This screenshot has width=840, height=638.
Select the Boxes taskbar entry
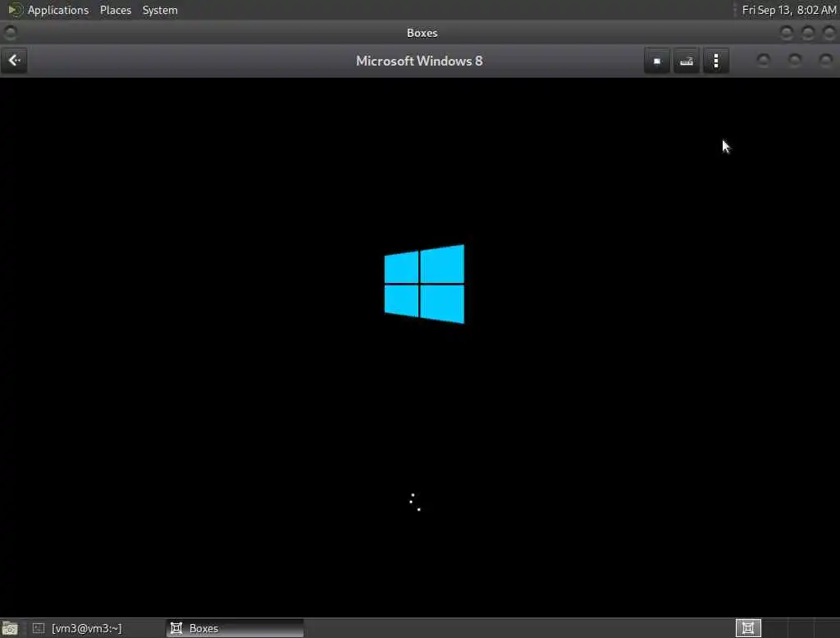click(235, 628)
